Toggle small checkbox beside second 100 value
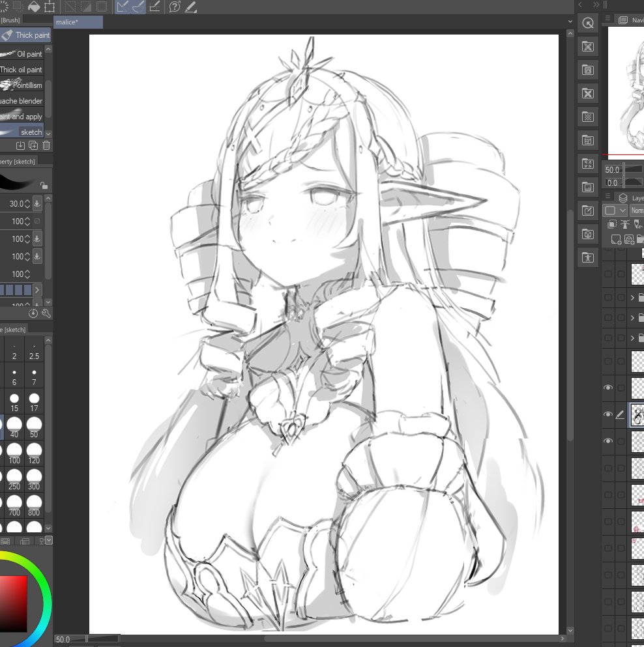The width and height of the screenshot is (644, 647). [x=37, y=221]
